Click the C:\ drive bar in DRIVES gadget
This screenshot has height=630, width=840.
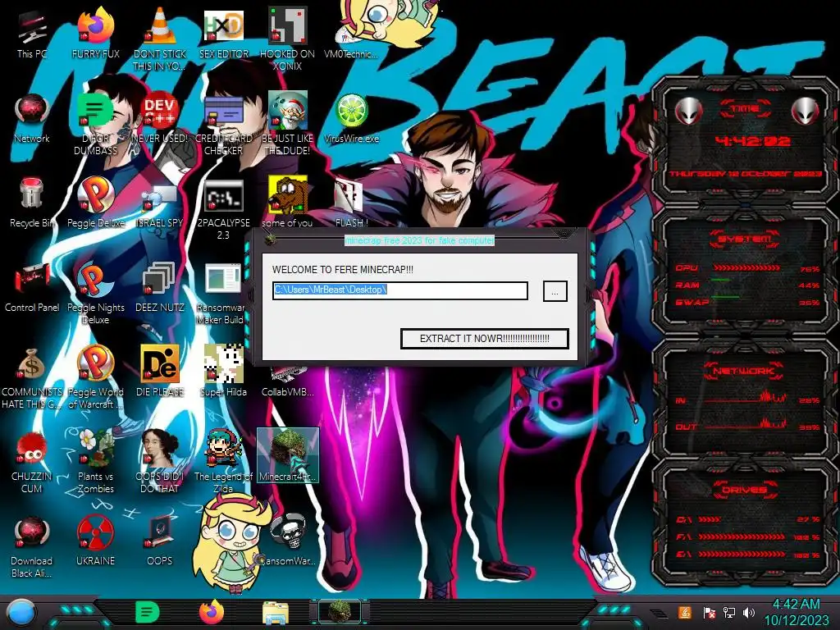pyautogui.click(x=710, y=519)
